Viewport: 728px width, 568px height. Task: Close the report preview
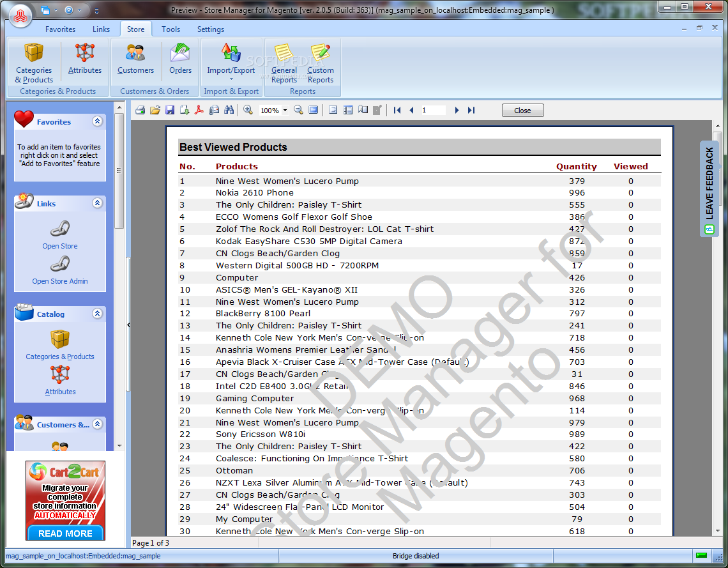[523, 111]
